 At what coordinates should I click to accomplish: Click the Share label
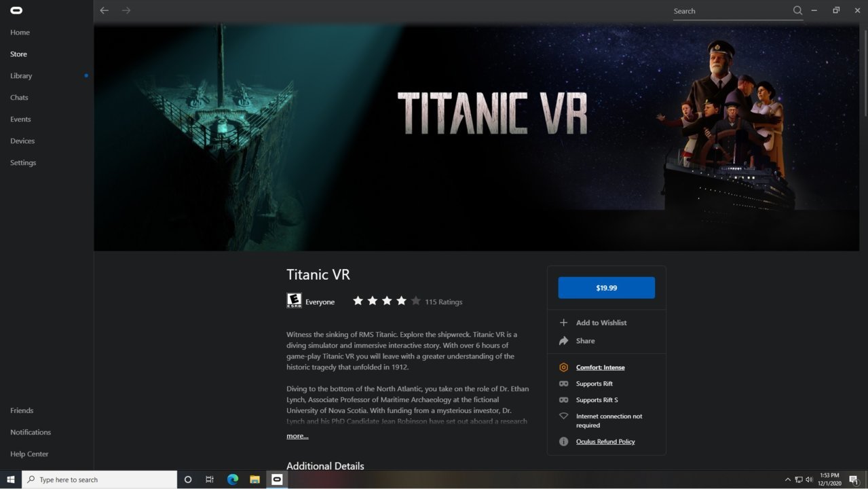click(585, 341)
